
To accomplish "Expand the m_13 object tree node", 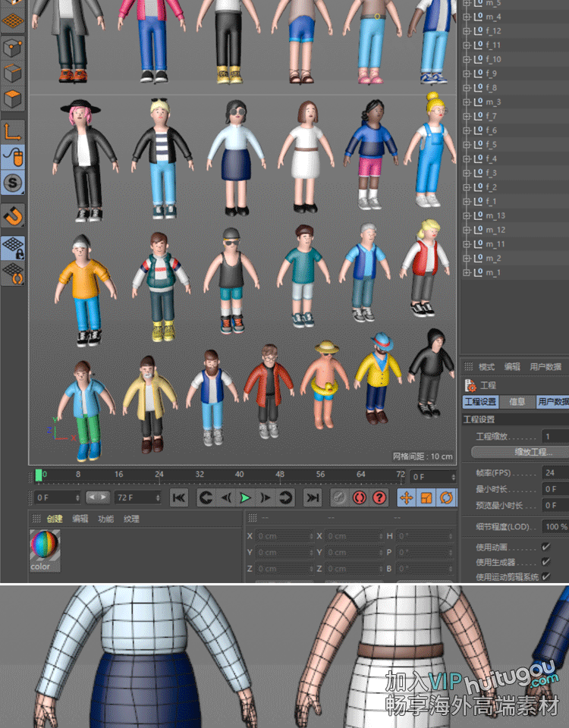I will pos(467,215).
